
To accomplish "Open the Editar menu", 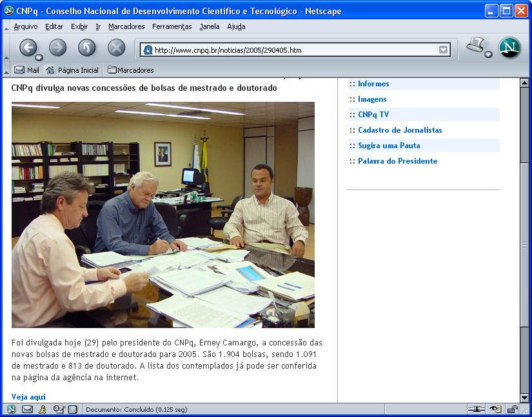I will pos(54,26).
